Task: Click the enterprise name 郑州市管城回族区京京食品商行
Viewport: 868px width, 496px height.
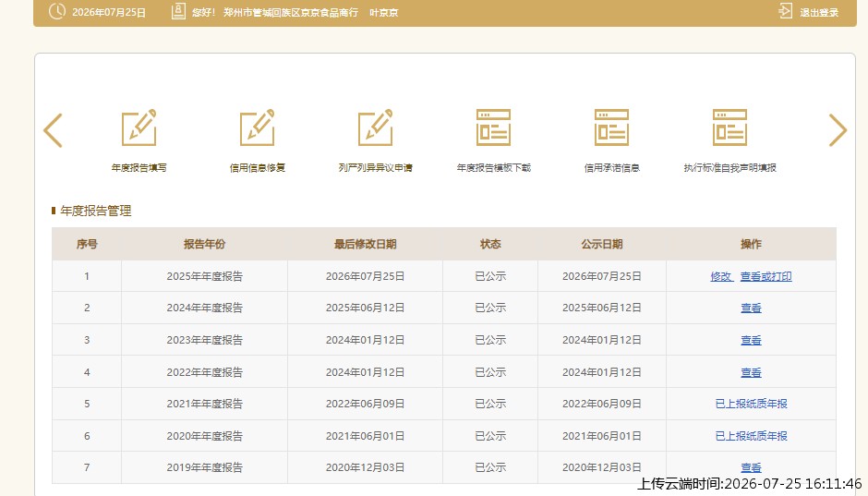Action: (x=291, y=12)
